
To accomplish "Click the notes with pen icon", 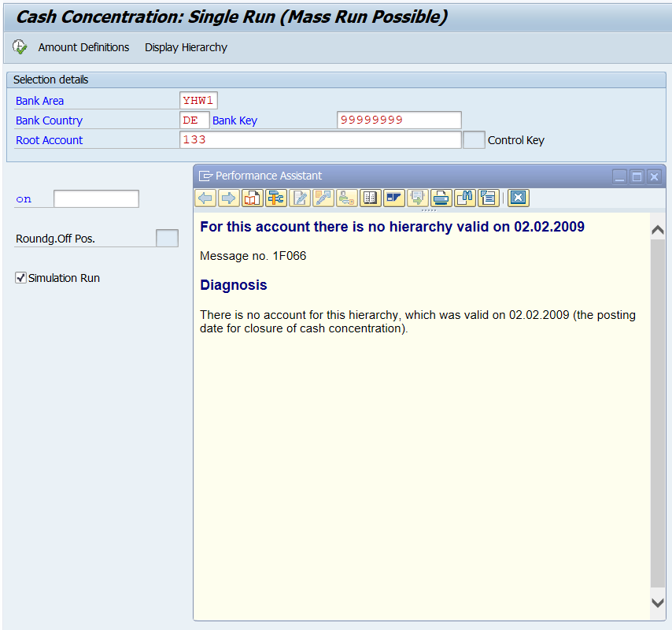I will tap(323, 198).
